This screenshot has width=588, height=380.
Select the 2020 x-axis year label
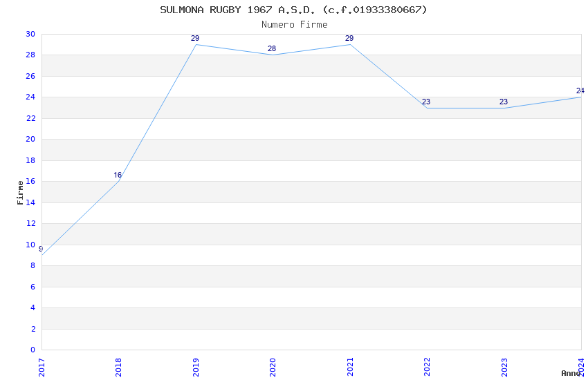[x=273, y=368]
